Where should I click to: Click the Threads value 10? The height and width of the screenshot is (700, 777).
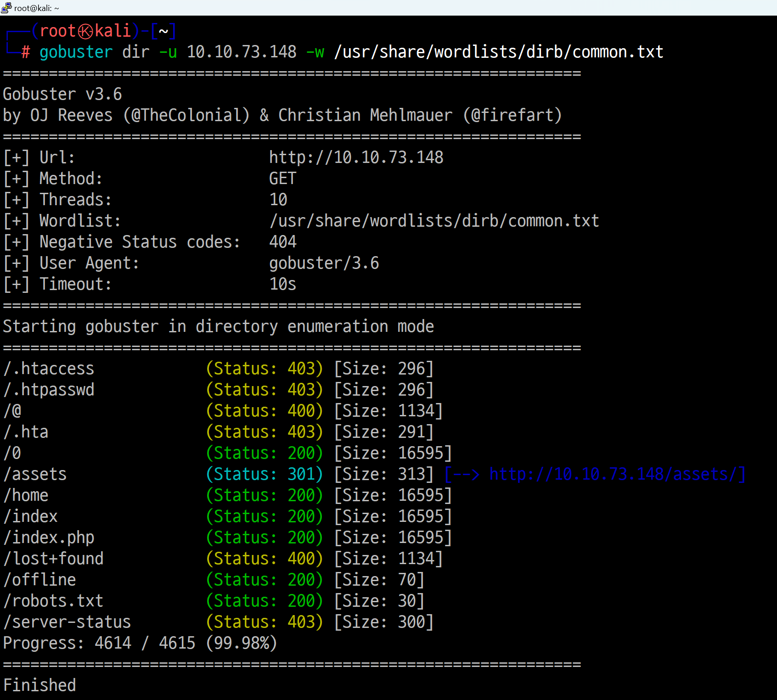click(278, 200)
